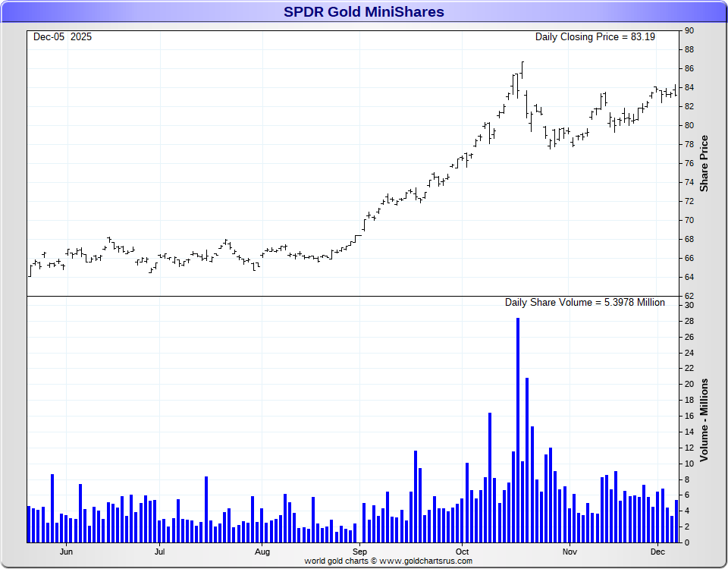Image resolution: width=728 pixels, height=569 pixels.
Task: Click the Dec month label on the x-axis
Action: coord(657,552)
